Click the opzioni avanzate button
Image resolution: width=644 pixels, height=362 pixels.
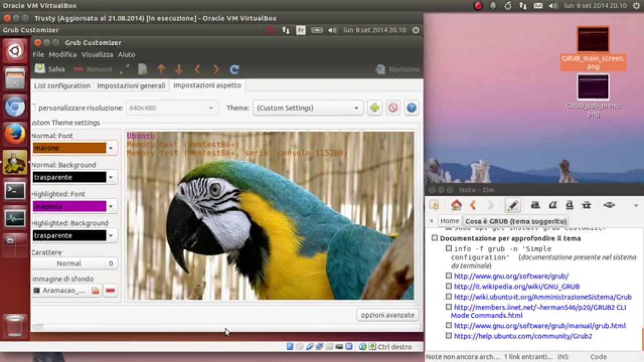pyautogui.click(x=387, y=315)
